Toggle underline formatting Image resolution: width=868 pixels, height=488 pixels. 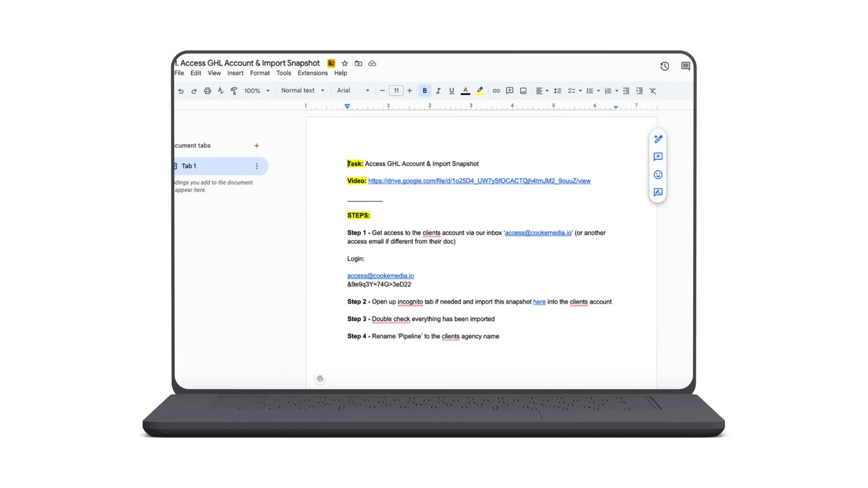451,91
